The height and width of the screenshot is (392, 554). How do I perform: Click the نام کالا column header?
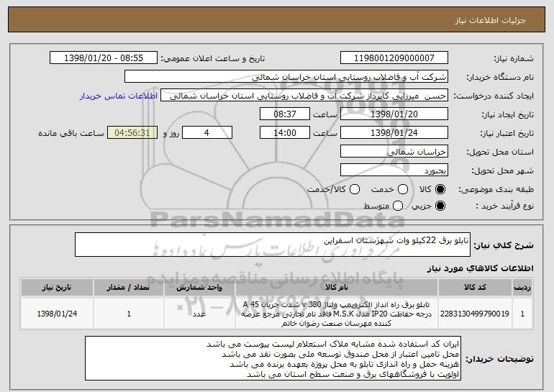(337, 288)
